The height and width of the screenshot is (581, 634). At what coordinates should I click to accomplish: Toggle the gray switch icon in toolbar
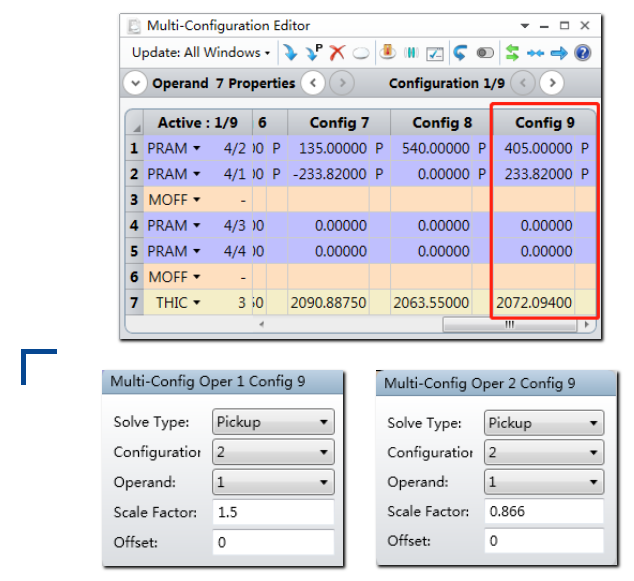tap(485, 53)
